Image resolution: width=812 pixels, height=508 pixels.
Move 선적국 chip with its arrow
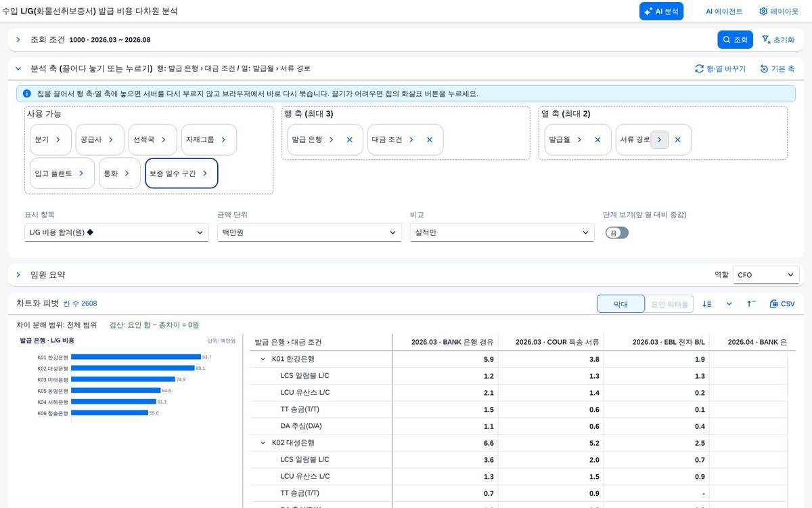(x=163, y=140)
